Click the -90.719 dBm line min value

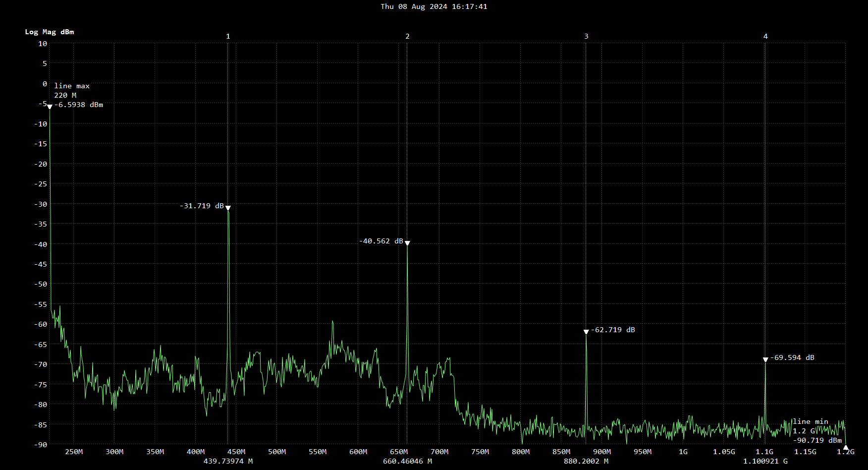[817, 440]
